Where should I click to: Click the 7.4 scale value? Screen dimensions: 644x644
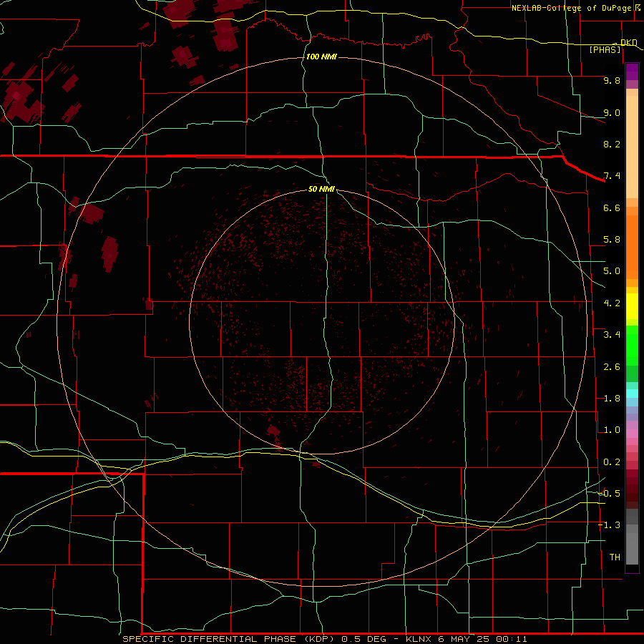pos(612,176)
